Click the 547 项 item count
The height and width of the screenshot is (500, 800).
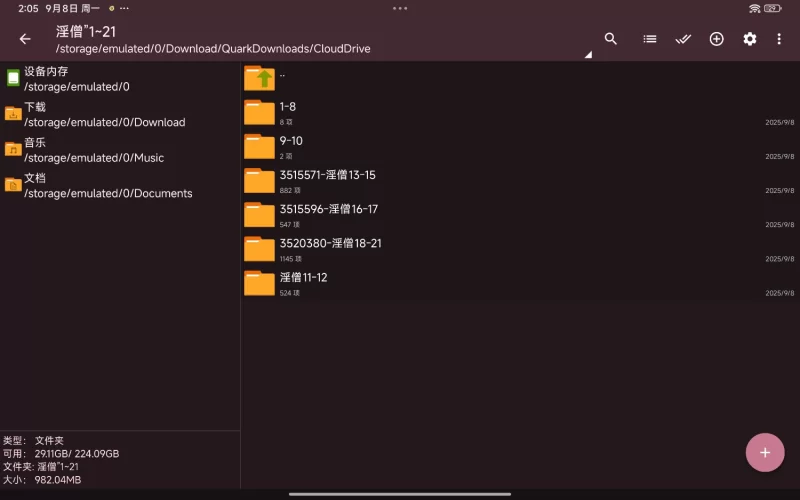click(x=289, y=224)
